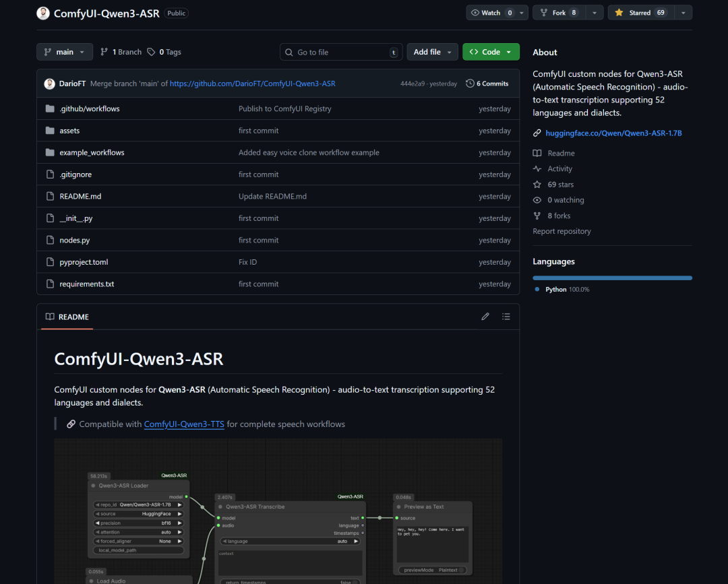View the 6 Commits history

[487, 84]
